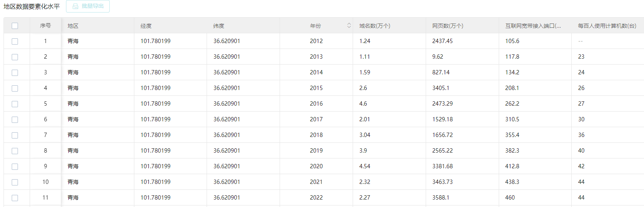Viewport: 644px width, 207px height.
Task: Click the 域名数(万个) column header
Action: click(375, 26)
